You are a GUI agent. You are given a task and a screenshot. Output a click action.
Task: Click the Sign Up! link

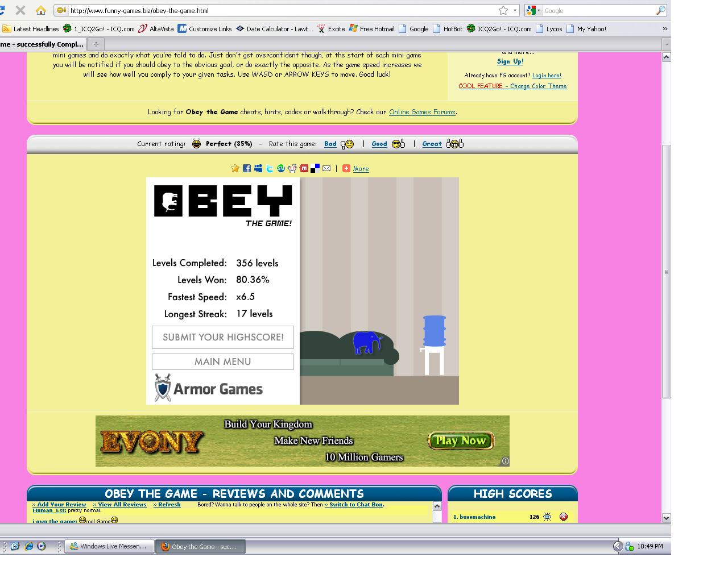(510, 61)
